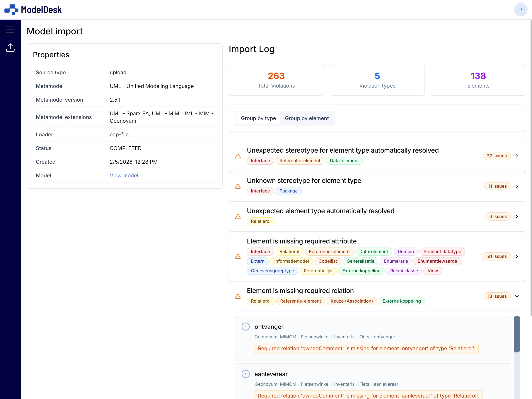This screenshot has height=399, width=532.
Task: Open the profile avatar menu
Action: [521, 10]
